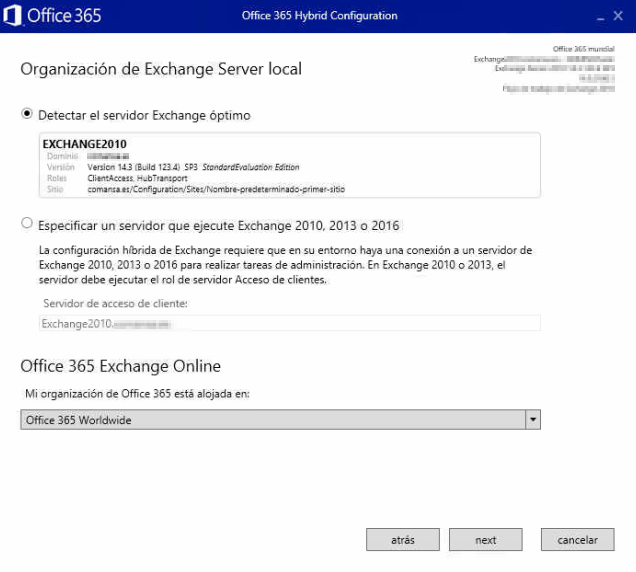Click the 'Office 365 Exchange Online' heading

pos(120,366)
